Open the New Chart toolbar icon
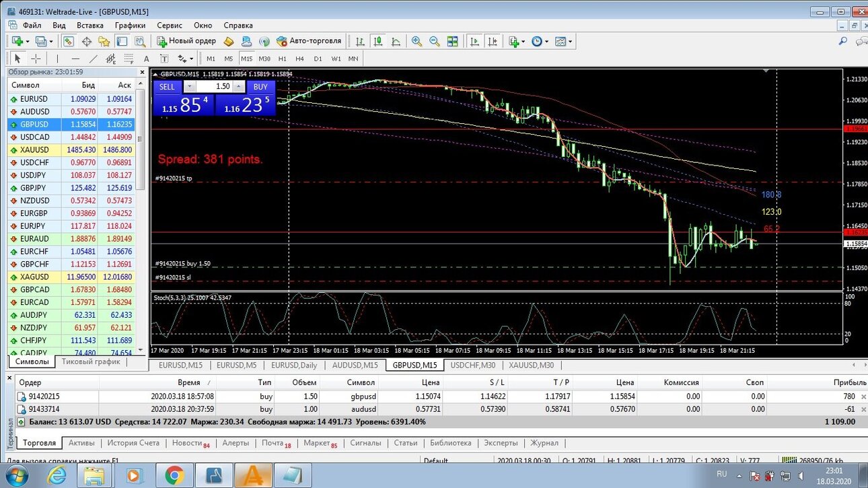 (17, 41)
